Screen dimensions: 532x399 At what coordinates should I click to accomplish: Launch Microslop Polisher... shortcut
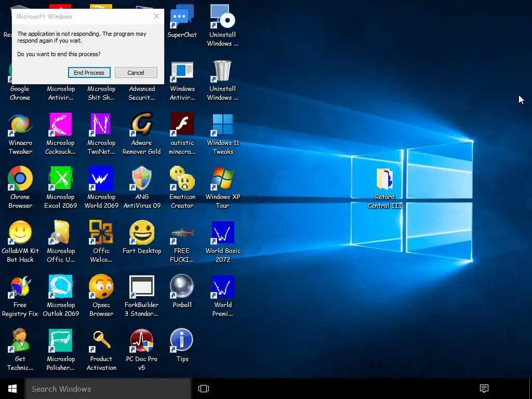click(60, 350)
